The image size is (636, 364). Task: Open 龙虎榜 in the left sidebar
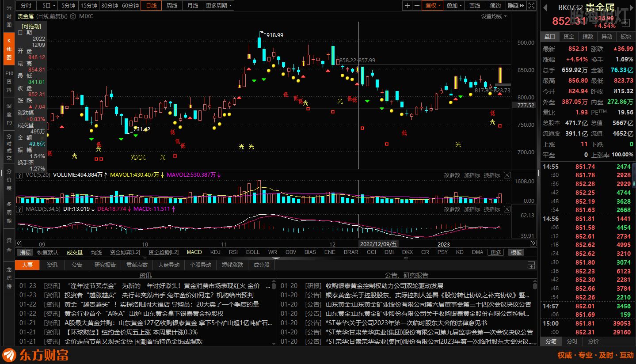[9, 278]
